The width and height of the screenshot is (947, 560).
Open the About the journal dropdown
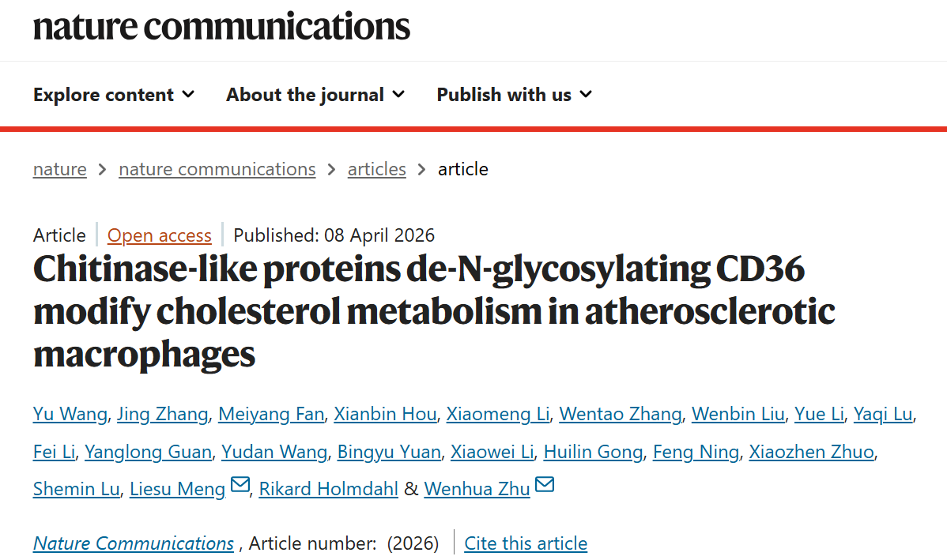(x=315, y=95)
